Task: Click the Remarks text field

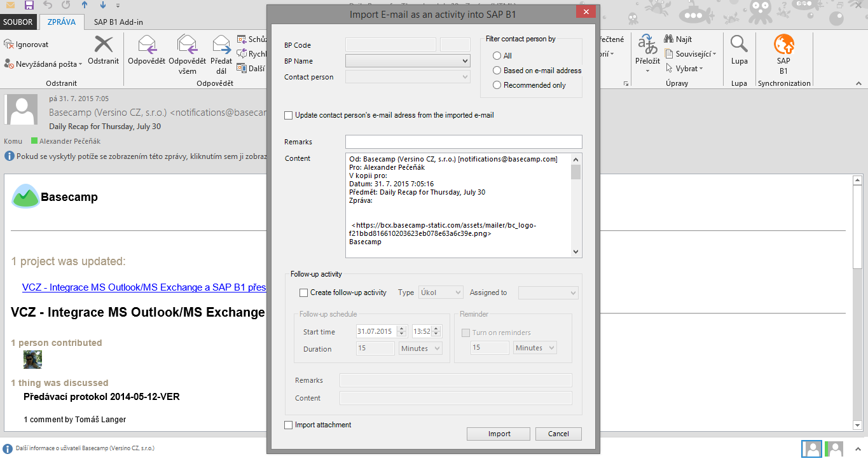Action: [x=463, y=142]
